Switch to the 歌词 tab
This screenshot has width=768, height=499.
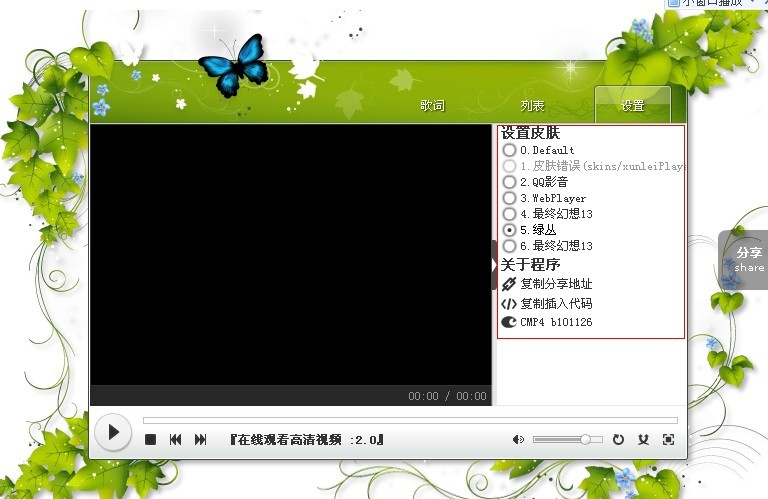432,106
